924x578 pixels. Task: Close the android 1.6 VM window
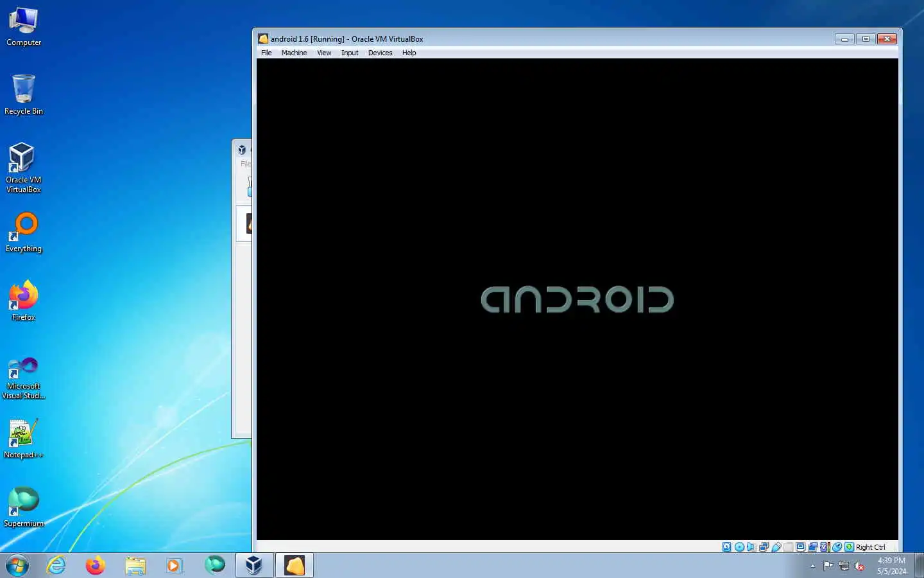pos(887,39)
